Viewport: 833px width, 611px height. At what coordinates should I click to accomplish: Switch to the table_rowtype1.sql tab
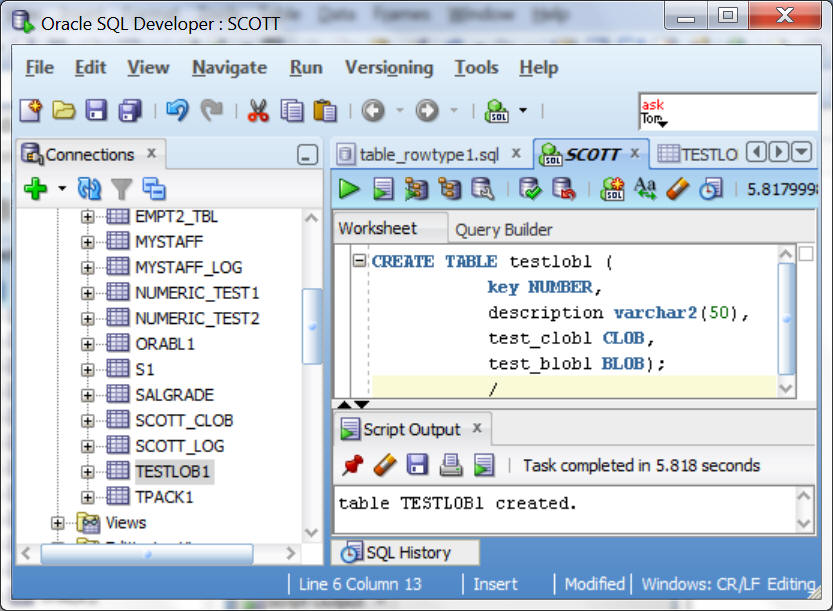pos(429,155)
